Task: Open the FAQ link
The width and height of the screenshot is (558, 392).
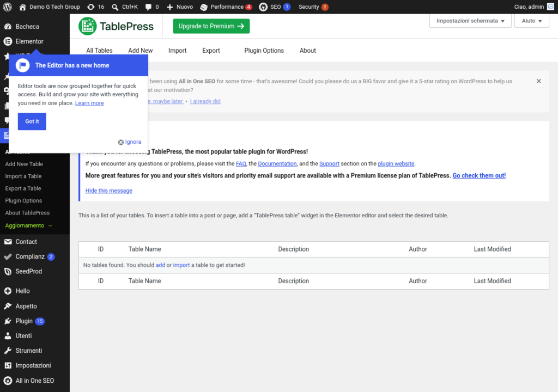Action: click(241, 164)
